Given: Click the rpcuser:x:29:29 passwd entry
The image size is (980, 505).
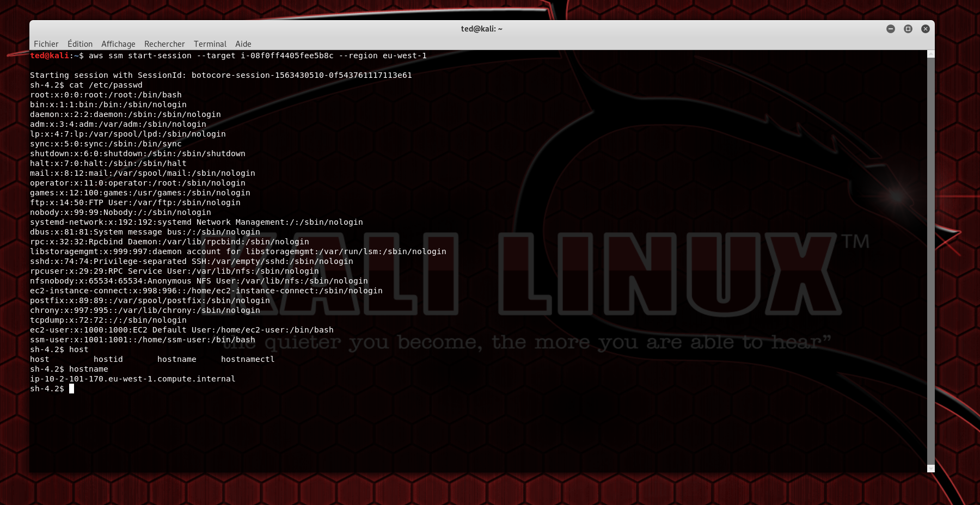Looking at the screenshot, I should click(x=174, y=271).
